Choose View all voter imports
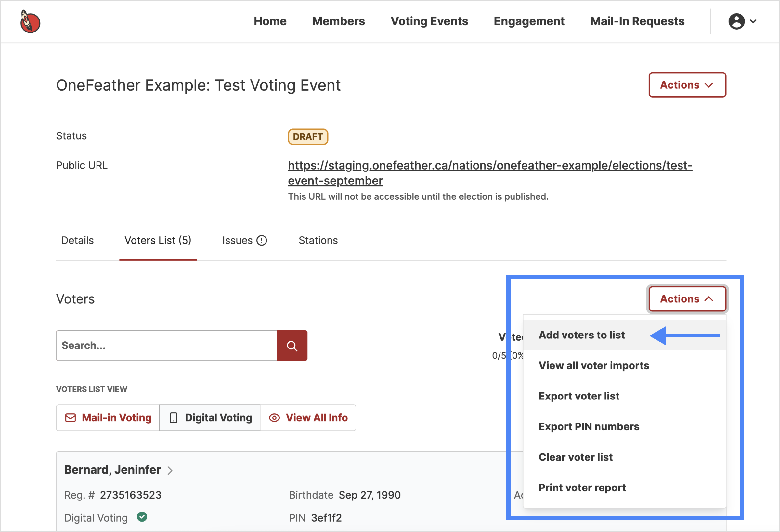The image size is (780, 532). (624, 366)
